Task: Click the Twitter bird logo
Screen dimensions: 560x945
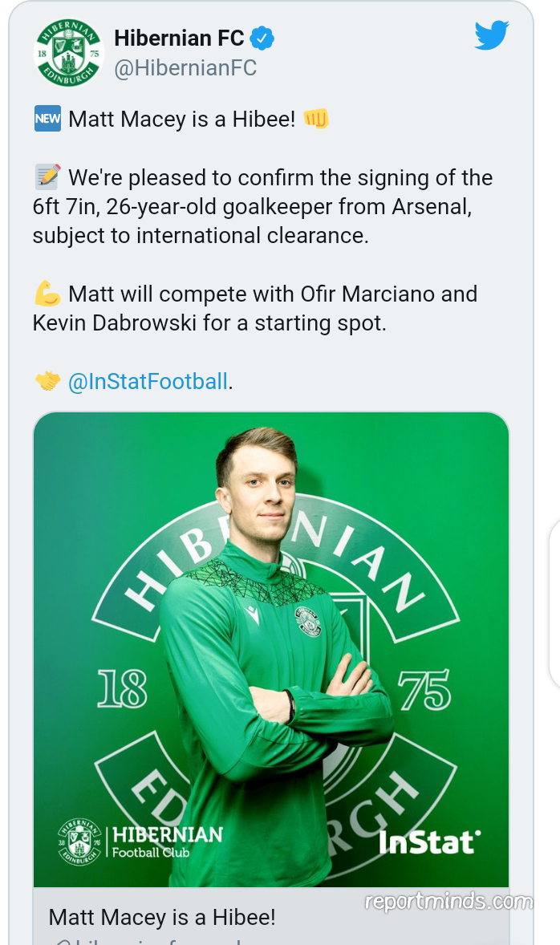Action: pyautogui.click(x=491, y=35)
